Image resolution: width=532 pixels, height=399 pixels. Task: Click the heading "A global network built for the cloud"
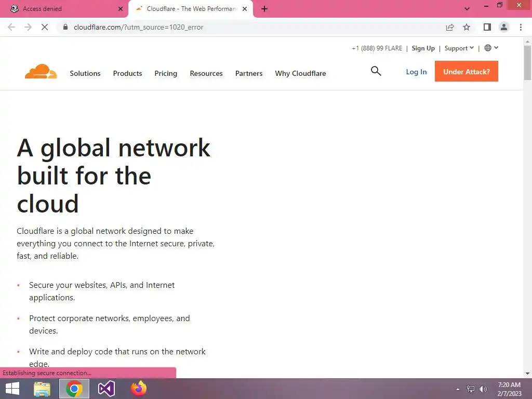[114, 176]
